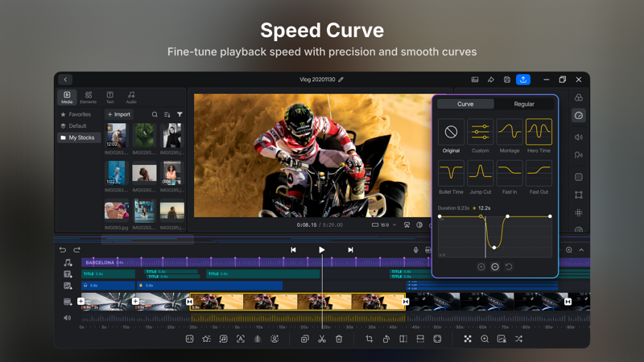Play the timeline

[321, 249]
